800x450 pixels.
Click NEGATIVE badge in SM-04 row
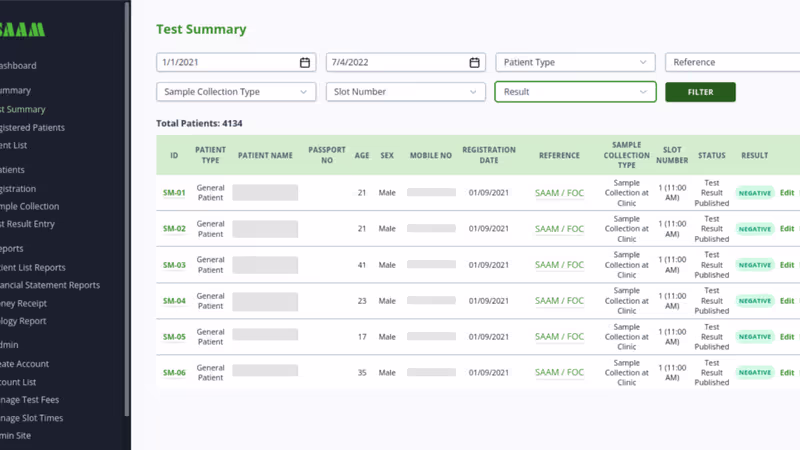click(x=755, y=301)
